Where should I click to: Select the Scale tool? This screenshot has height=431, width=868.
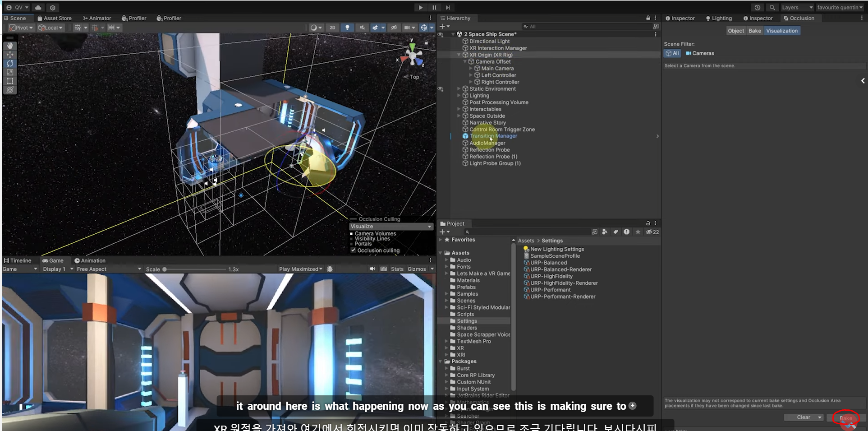[10, 72]
